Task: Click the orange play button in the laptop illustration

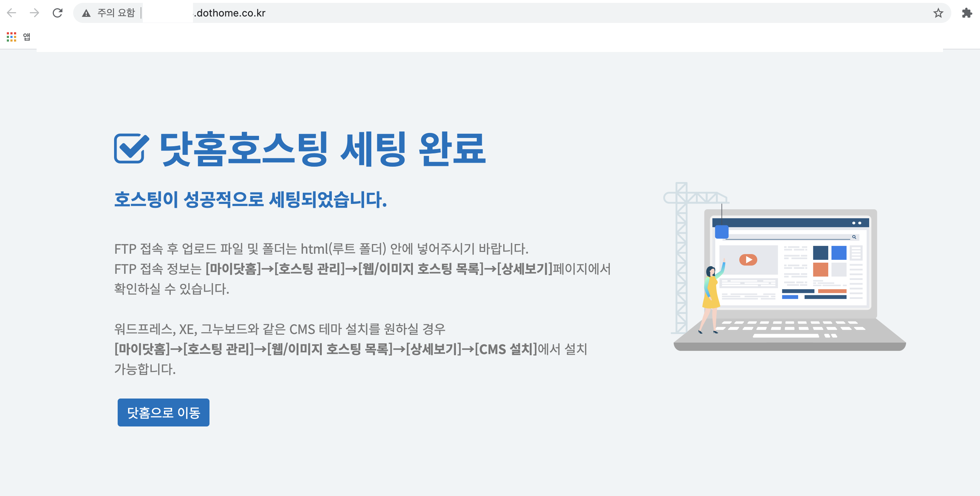Action: 748,259
